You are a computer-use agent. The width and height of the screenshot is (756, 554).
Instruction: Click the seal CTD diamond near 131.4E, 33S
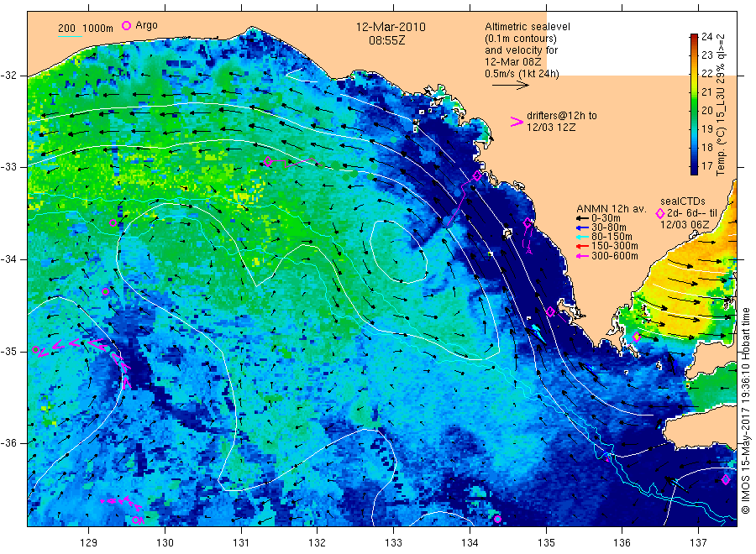(x=268, y=162)
